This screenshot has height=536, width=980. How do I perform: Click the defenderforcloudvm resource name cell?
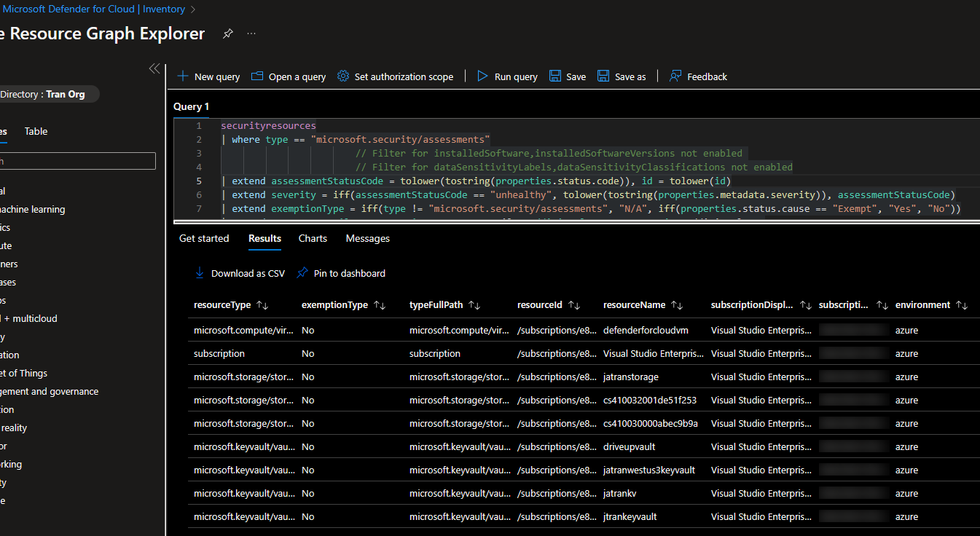point(646,330)
